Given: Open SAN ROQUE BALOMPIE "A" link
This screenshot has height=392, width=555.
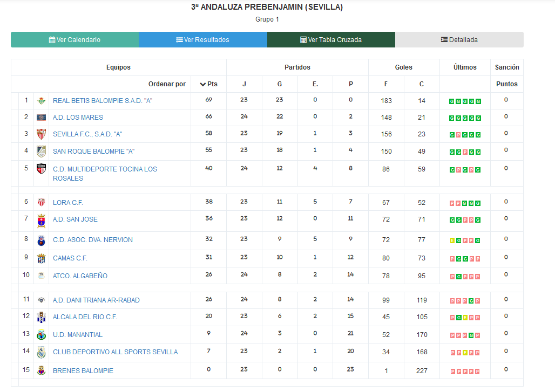Looking at the screenshot, I should tap(94, 152).
